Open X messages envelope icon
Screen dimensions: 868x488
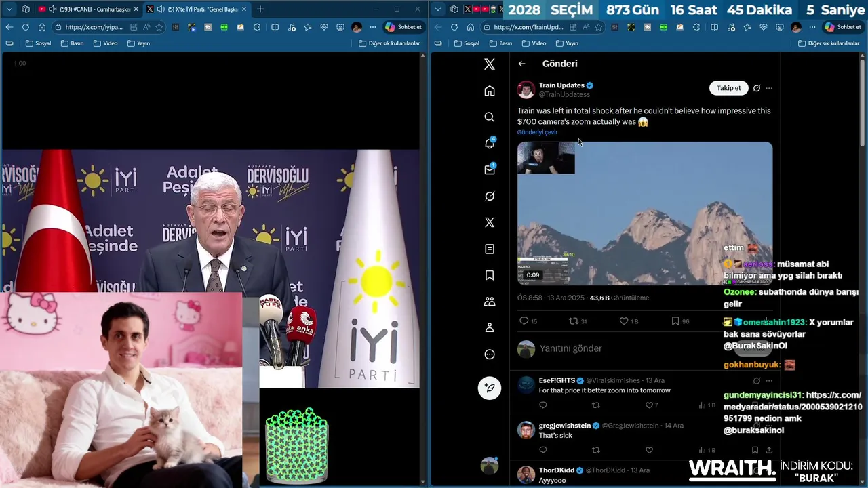point(490,170)
